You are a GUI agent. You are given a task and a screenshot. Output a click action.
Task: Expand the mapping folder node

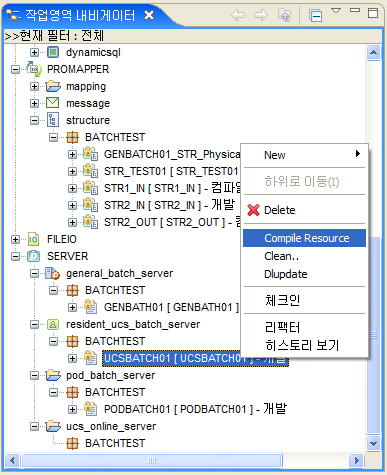[34, 86]
